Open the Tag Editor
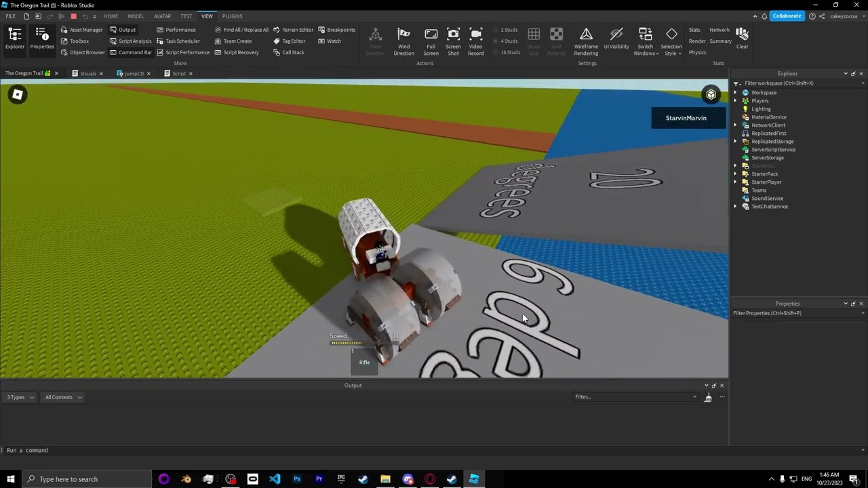The width and height of the screenshot is (868, 488). [289, 41]
